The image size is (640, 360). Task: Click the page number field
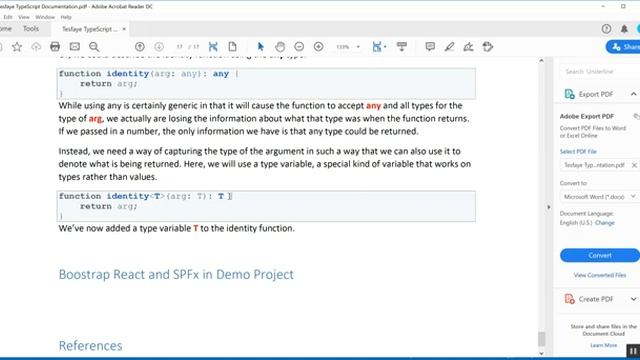pos(180,47)
